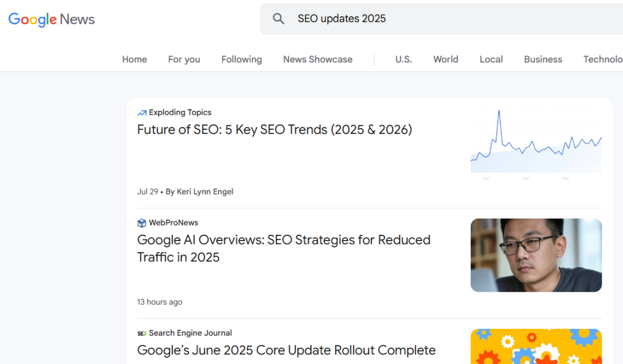This screenshot has height=364, width=623.
Task: Click the search magnifying glass icon
Action: 279,18
